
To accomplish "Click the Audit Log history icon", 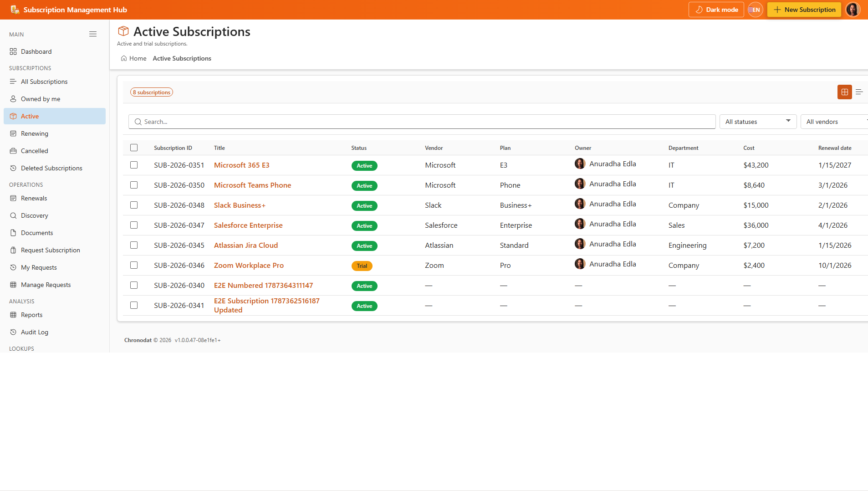I will [13, 332].
